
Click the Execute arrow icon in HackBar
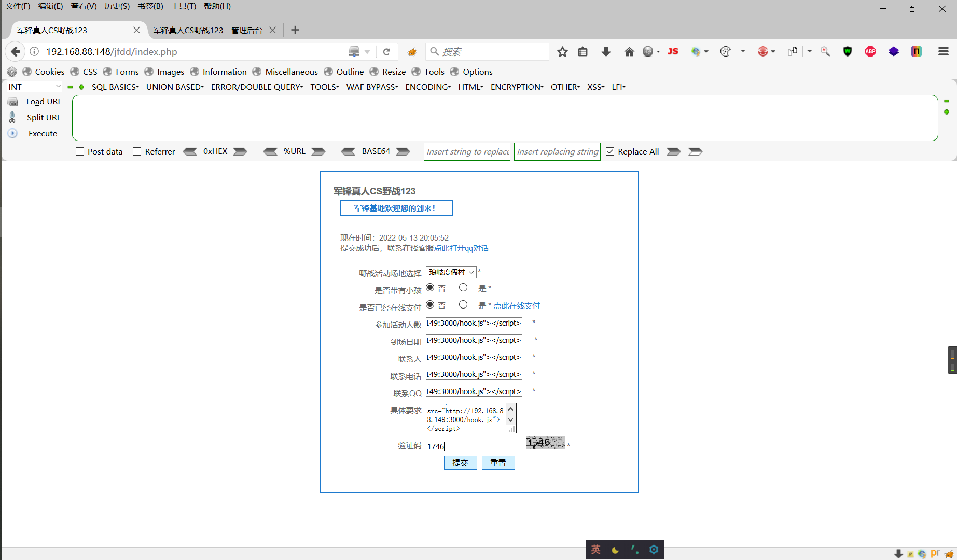[12, 133]
